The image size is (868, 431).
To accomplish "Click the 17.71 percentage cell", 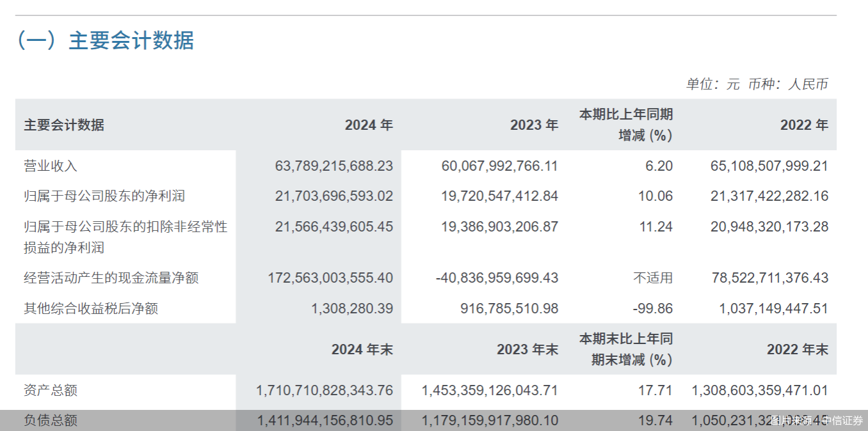I will (655, 390).
